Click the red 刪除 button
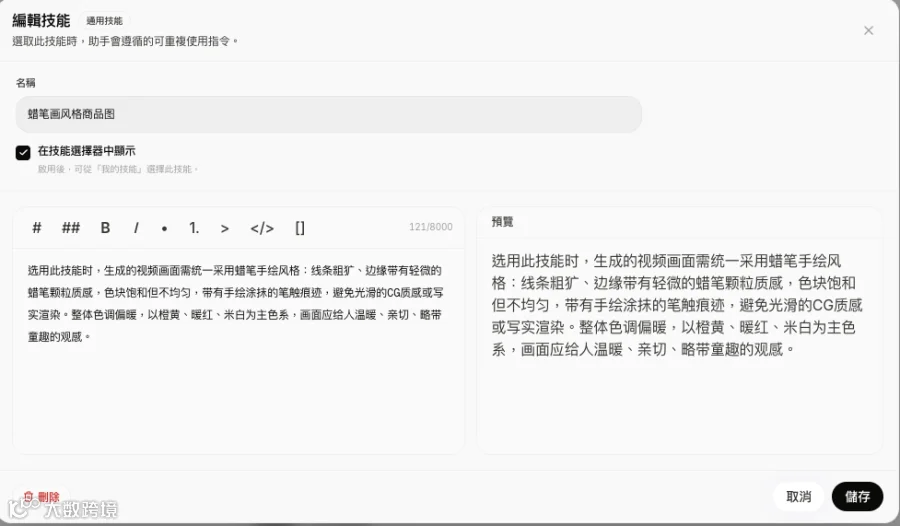Viewport: 900px width, 526px height. [x=41, y=496]
